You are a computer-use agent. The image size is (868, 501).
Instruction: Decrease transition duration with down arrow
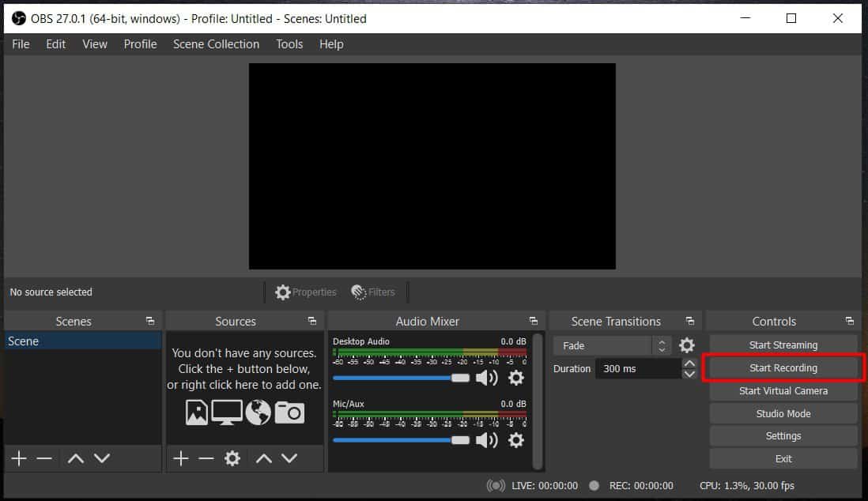689,374
